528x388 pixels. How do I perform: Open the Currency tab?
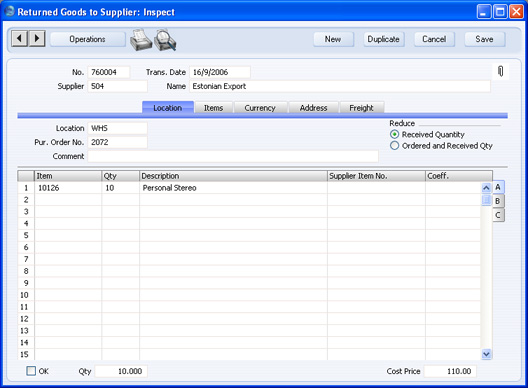pos(260,108)
